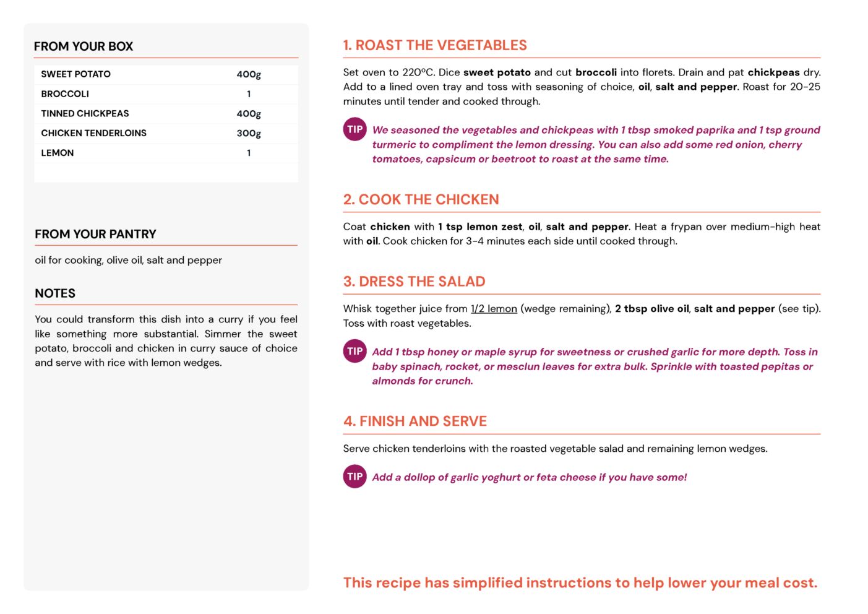The width and height of the screenshot is (868, 614).
Task: Select the Broccoli ingredient row
Action: tap(166, 94)
